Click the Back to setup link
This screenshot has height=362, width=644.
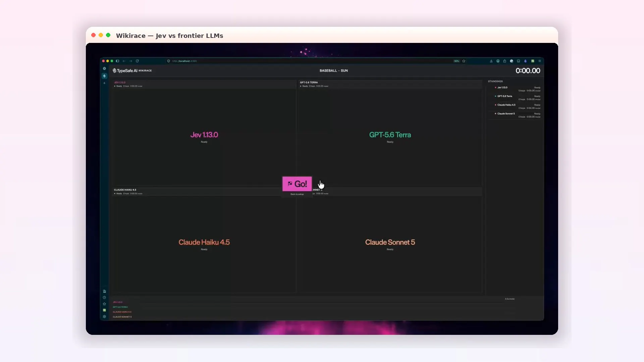(297, 194)
